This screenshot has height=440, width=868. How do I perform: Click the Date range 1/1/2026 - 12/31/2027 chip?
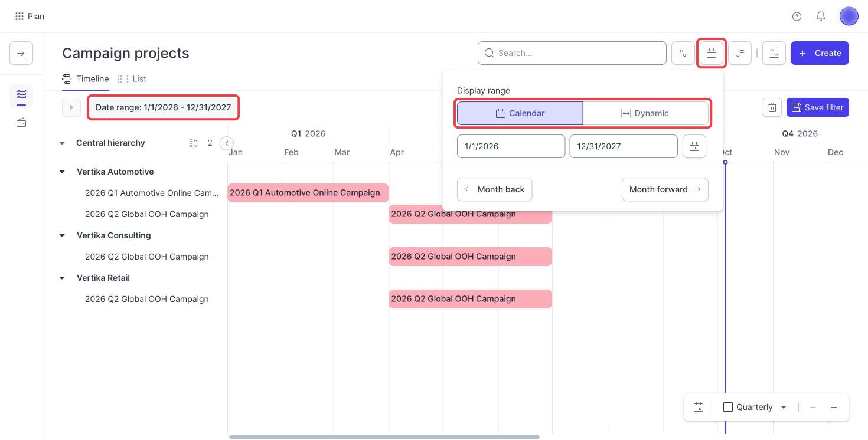(164, 107)
